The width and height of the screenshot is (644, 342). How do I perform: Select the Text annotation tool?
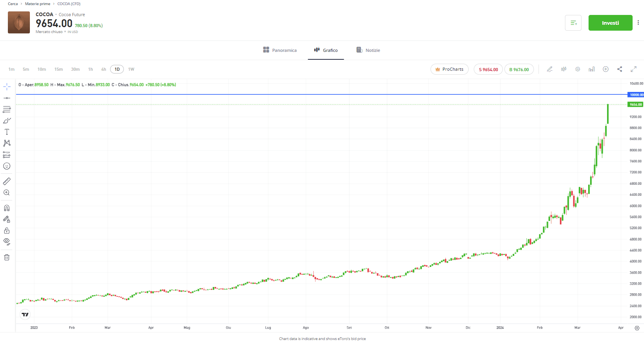[x=7, y=132]
